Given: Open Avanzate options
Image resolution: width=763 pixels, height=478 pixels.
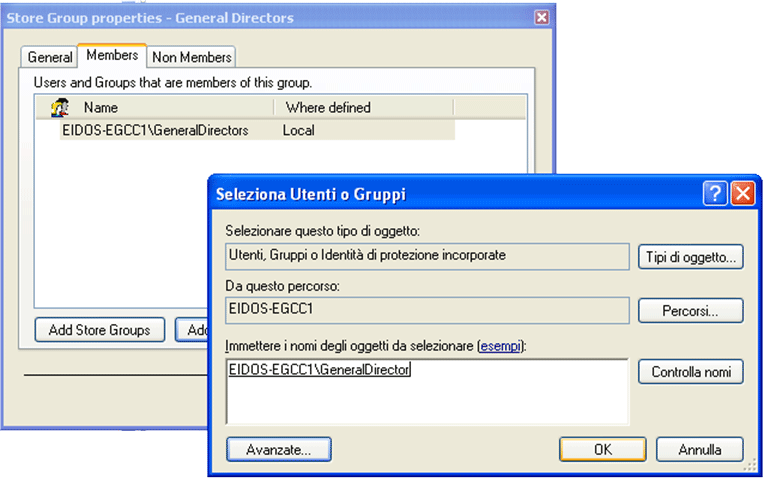Looking at the screenshot, I should click(279, 449).
